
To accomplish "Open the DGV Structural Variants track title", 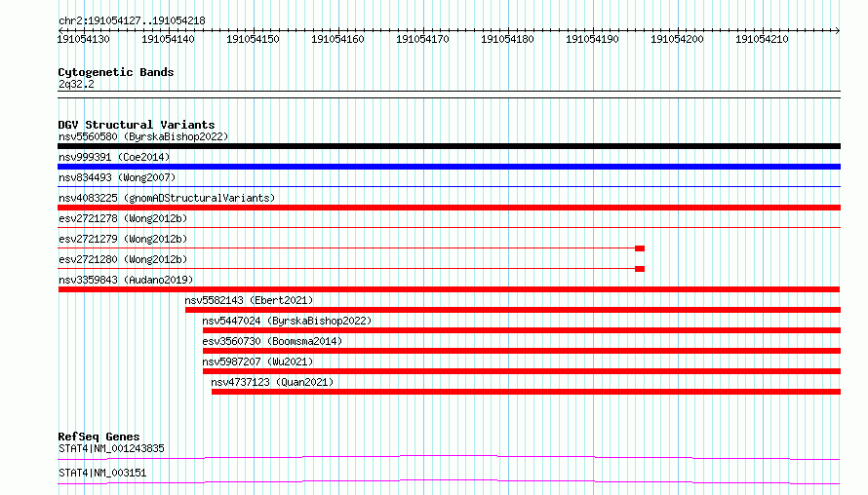I will pos(137,125).
